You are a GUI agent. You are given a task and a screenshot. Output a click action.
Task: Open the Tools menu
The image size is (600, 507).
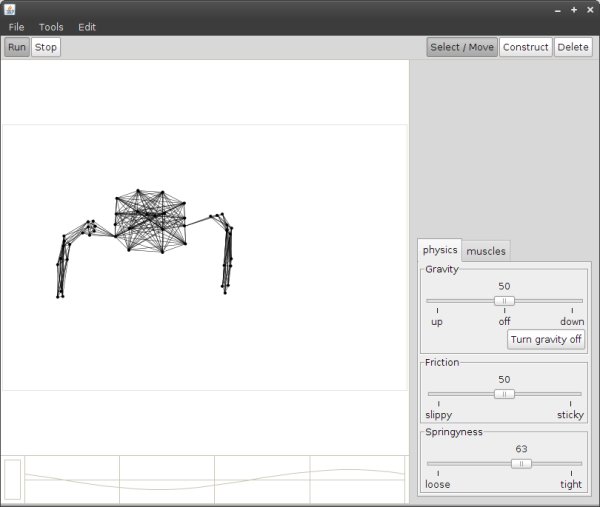(x=51, y=27)
